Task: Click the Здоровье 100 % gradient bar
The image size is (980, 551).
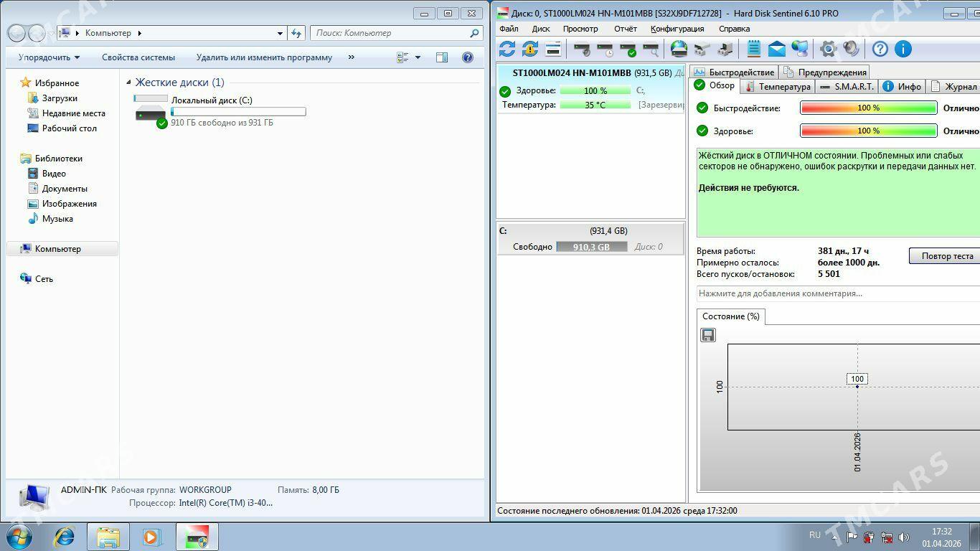Action: (868, 131)
